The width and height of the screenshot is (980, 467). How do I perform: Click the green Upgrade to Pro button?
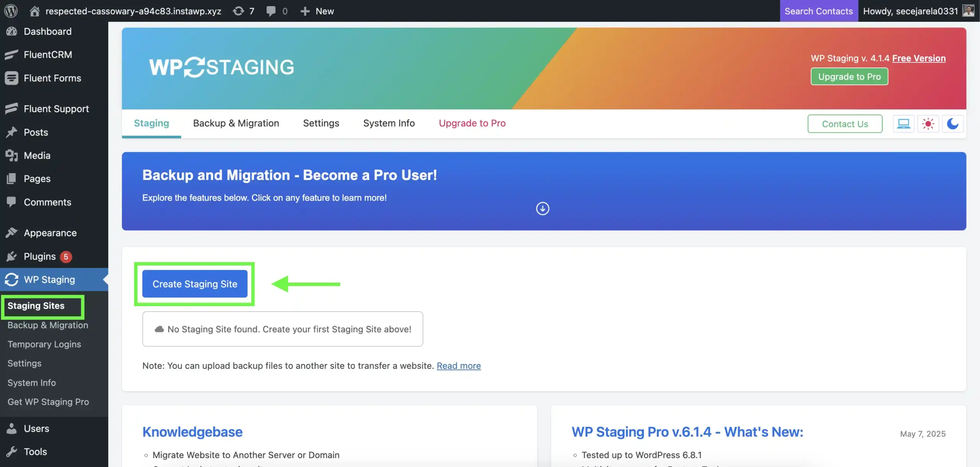849,77
